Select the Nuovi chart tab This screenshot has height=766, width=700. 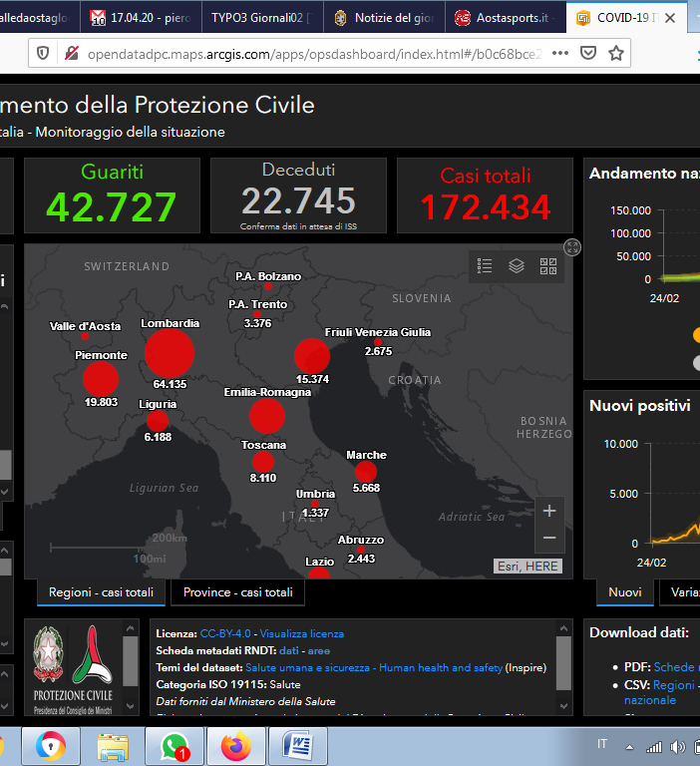(625, 592)
